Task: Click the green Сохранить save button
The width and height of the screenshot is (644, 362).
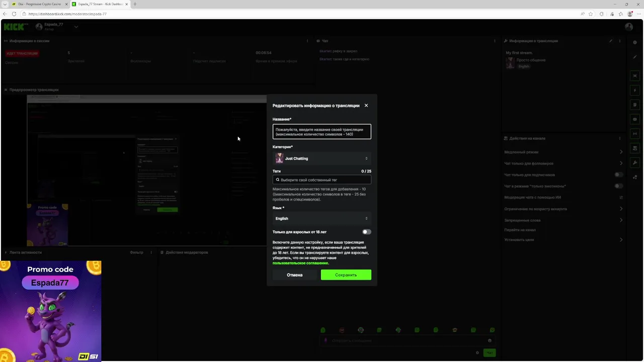Action: pos(346,275)
